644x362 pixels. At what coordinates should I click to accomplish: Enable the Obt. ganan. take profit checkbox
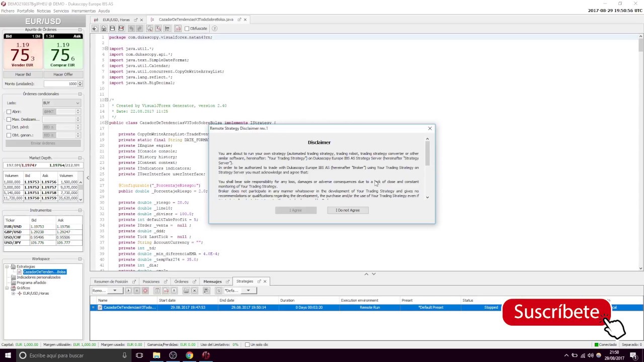[x=9, y=135]
